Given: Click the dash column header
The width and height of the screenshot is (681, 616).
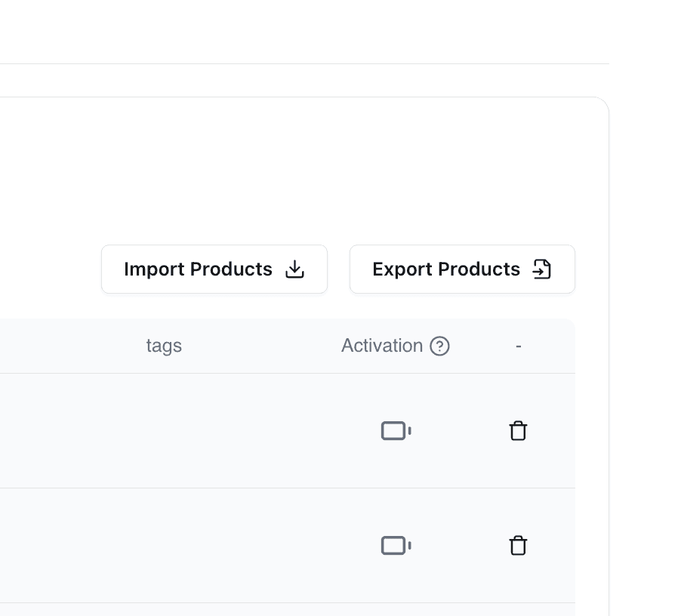Looking at the screenshot, I should point(518,346).
